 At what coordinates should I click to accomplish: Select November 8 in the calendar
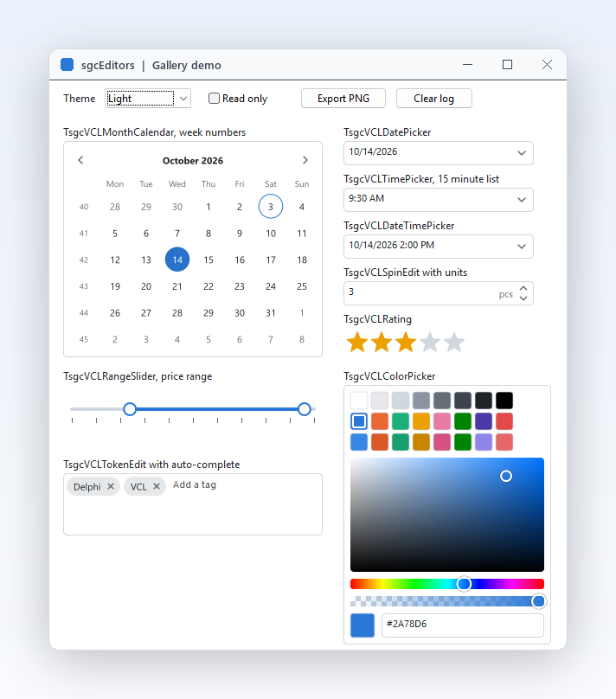pyautogui.click(x=302, y=340)
